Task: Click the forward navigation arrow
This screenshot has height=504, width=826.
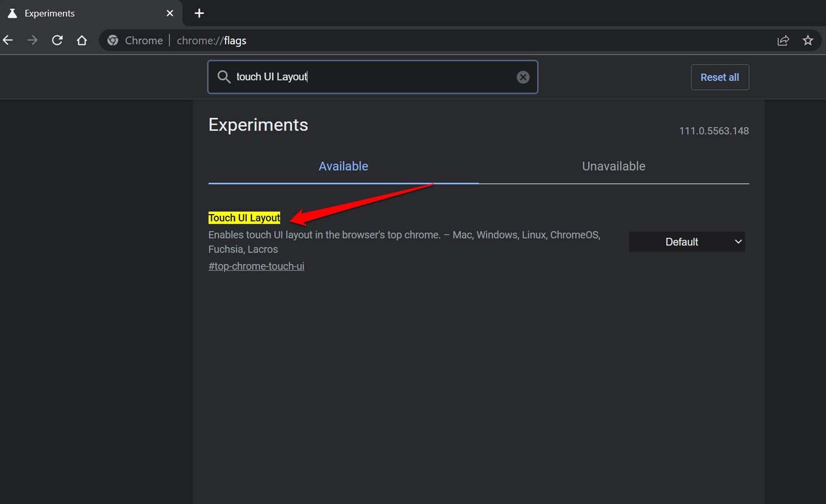Action: click(x=33, y=40)
